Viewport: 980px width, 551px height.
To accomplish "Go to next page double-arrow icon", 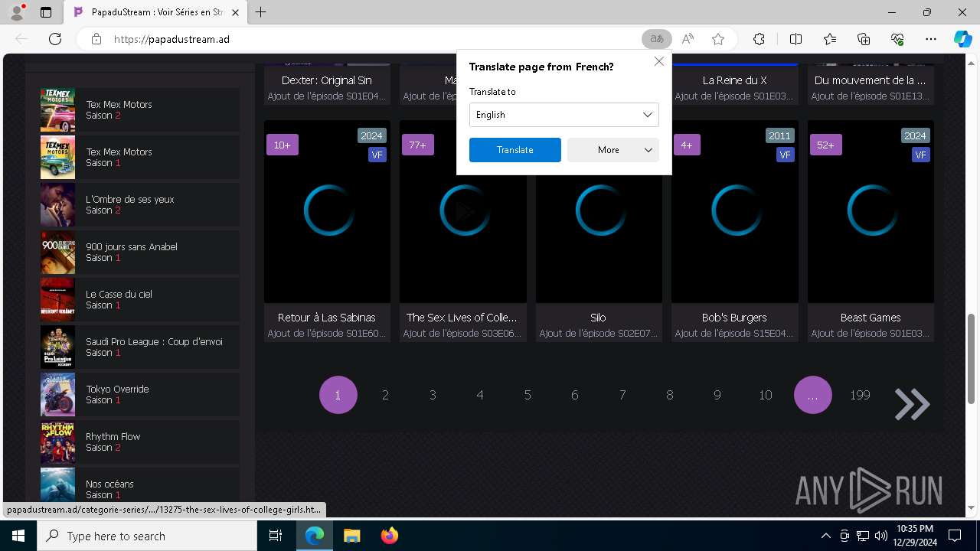I will (x=912, y=404).
